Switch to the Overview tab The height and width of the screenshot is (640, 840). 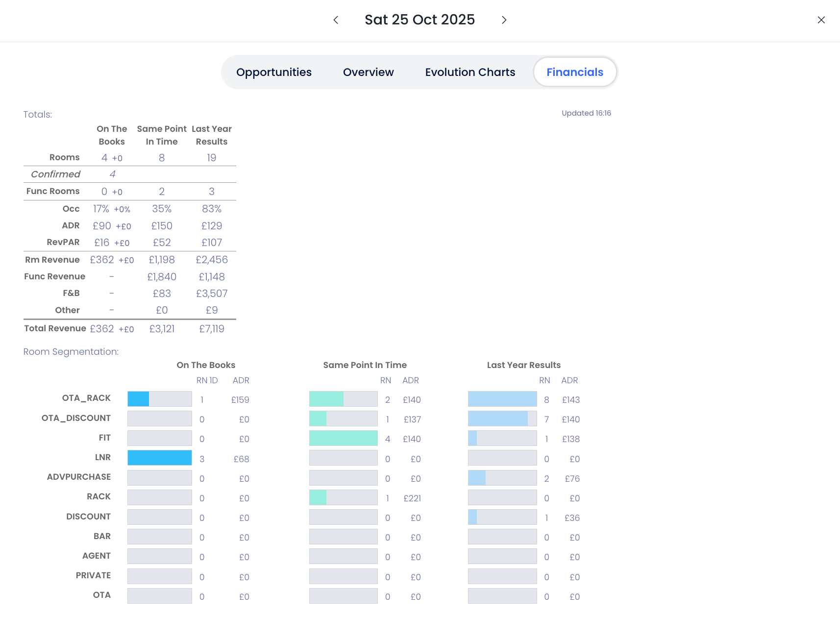point(368,73)
